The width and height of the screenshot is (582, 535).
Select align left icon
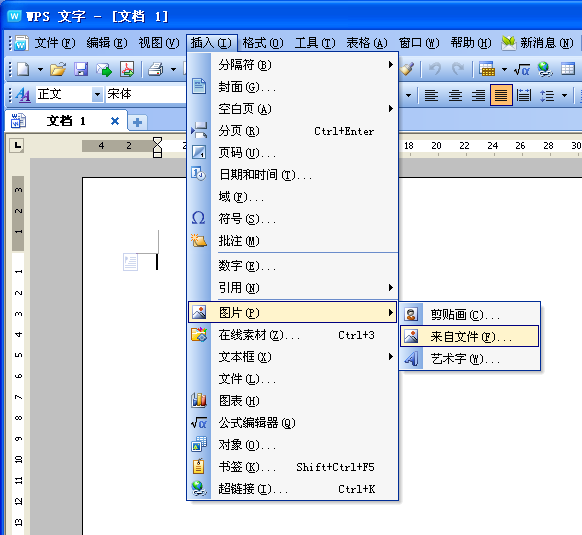tap(431, 95)
